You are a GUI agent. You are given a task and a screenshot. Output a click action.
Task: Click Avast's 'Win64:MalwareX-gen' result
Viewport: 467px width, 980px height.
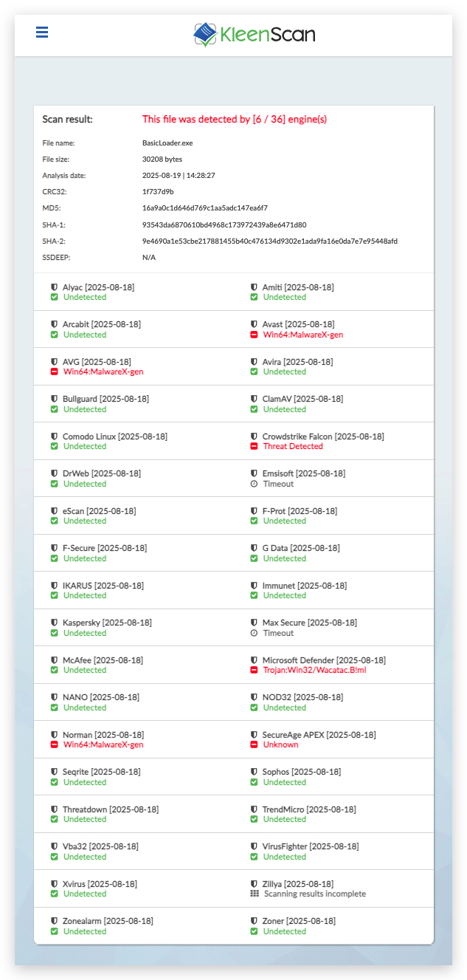(x=303, y=335)
